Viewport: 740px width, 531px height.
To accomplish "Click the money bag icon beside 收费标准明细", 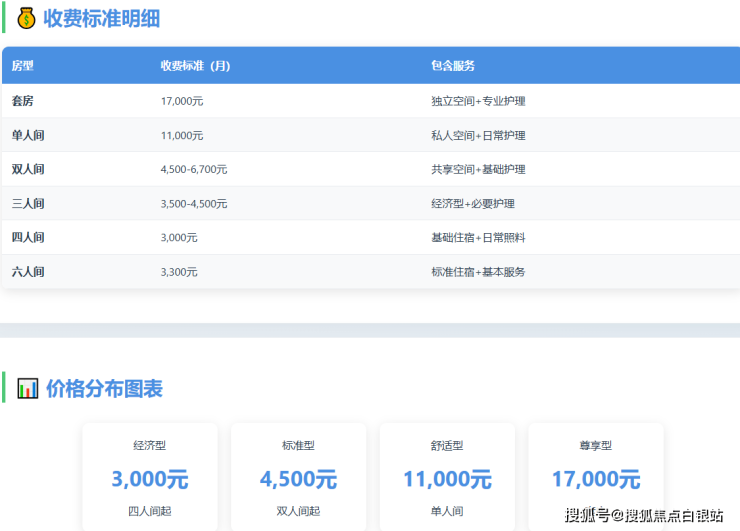I will 27,18.
